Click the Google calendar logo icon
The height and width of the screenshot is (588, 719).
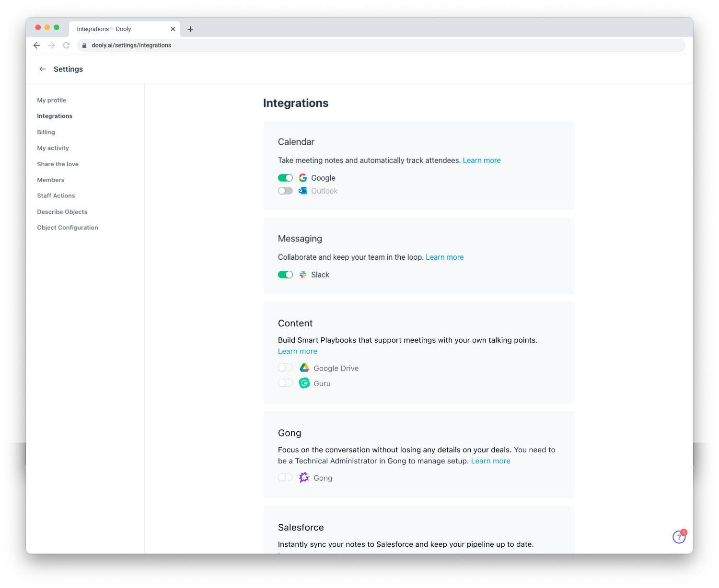[303, 178]
